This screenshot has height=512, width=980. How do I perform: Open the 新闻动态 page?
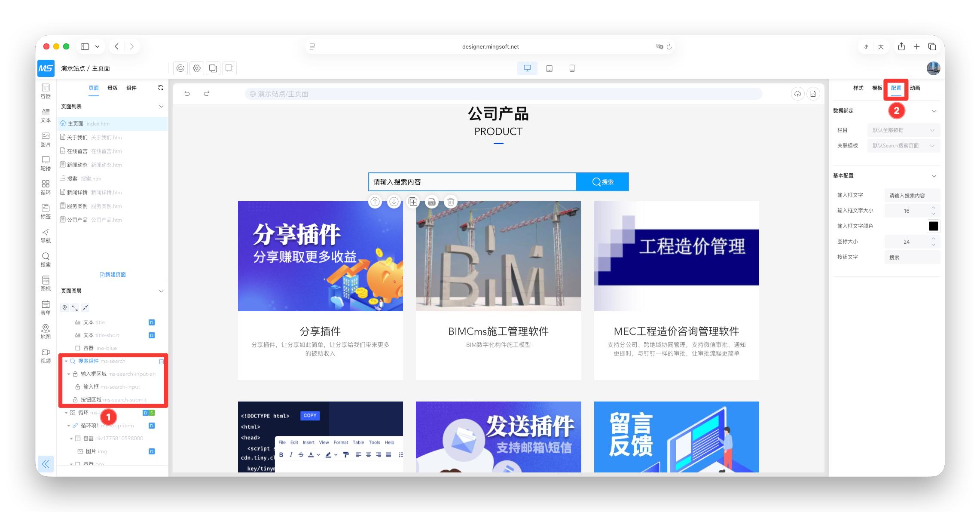(113, 165)
